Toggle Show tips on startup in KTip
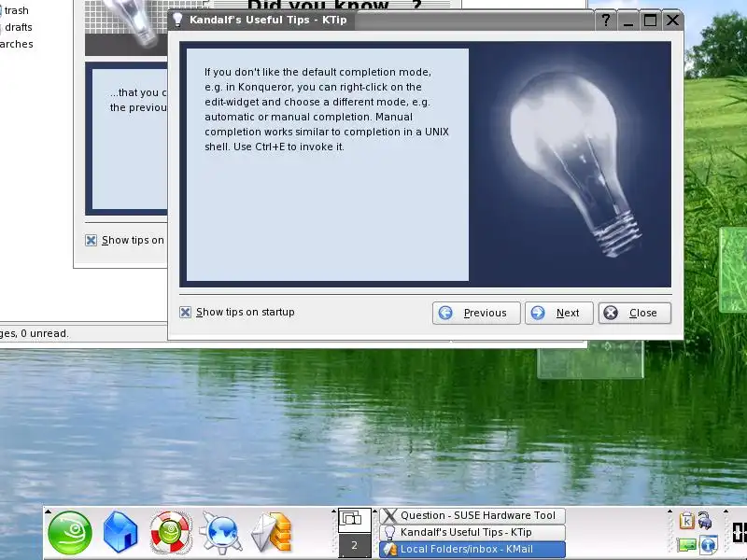The image size is (747, 560). coord(185,312)
